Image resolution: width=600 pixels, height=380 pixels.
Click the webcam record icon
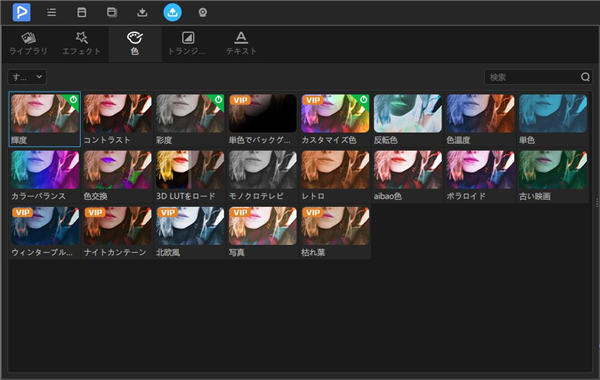[x=203, y=13]
